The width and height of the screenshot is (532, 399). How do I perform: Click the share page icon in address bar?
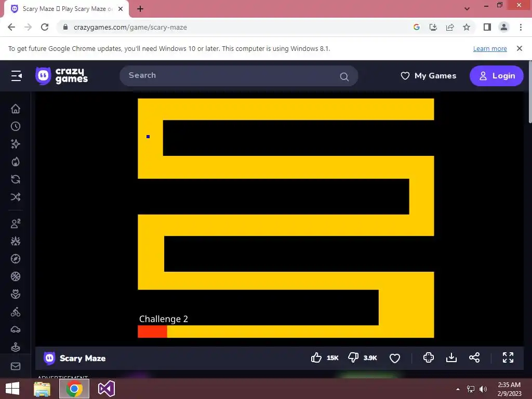click(450, 27)
